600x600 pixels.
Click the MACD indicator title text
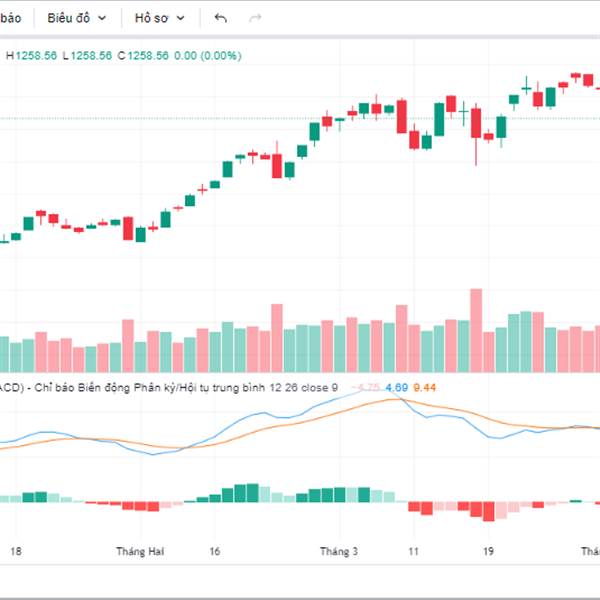[x=168, y=388]
